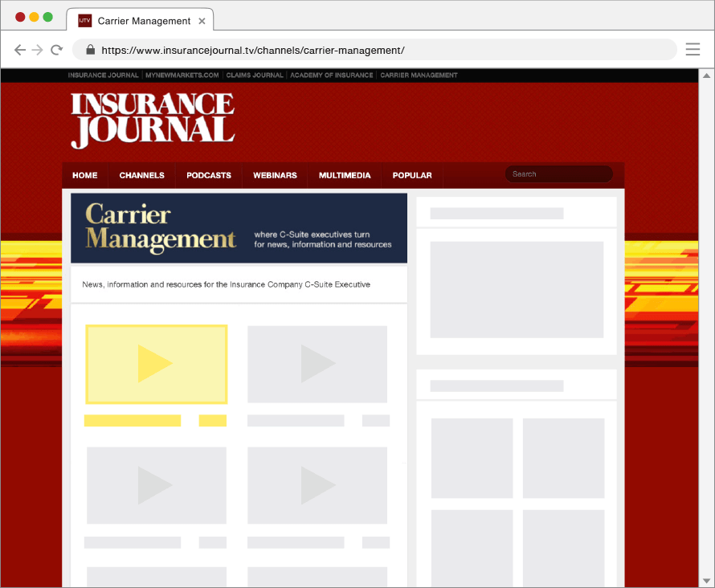Play the highlighted yellow video thumbnail
The height and width of the screenshot is (588, 715).
pyautogui.click(x=157, y=364)
